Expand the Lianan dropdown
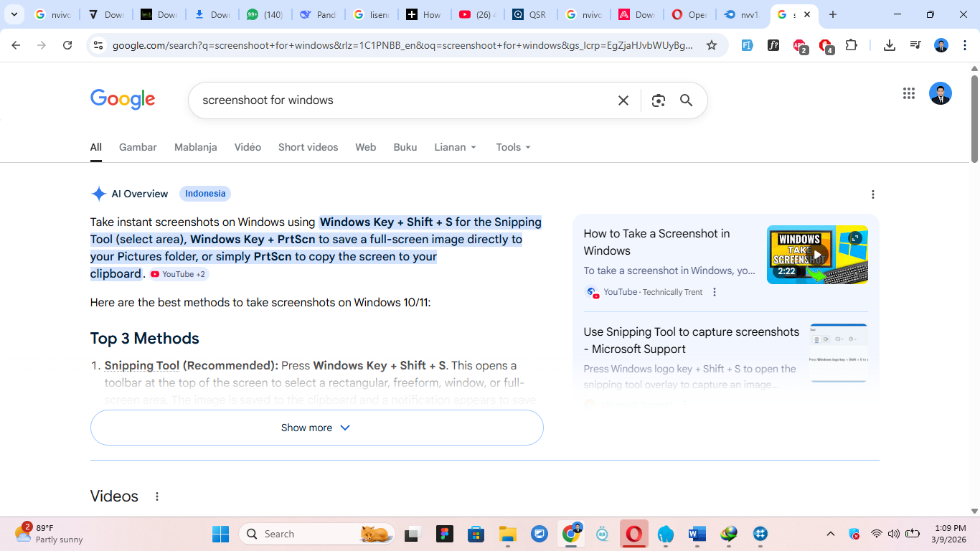Screen dimensions: 980x551 (x=456, y=147)
